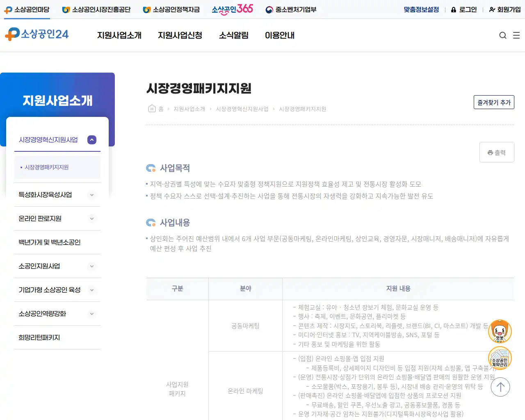The height and width of the screenshot is (420, 525).
Task: Open 중소벤처기업부 site icon
Action: [x=291, y=9]
